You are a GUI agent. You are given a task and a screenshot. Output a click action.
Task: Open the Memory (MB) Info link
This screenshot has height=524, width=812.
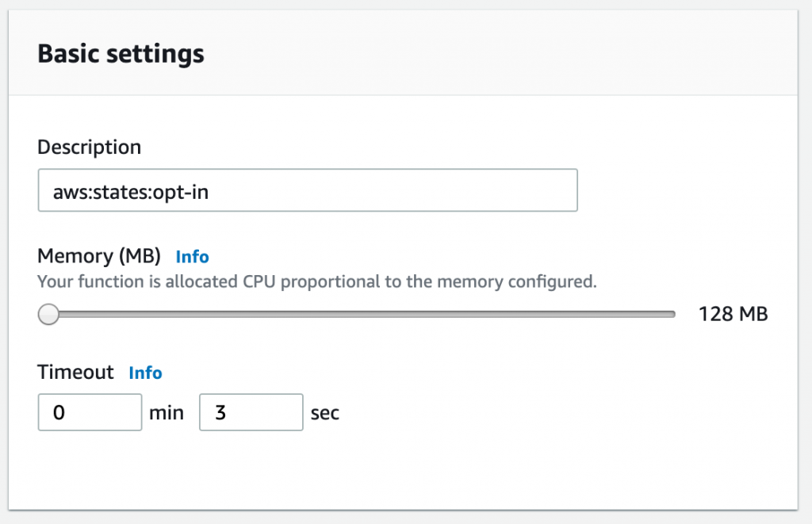(192, 256)
